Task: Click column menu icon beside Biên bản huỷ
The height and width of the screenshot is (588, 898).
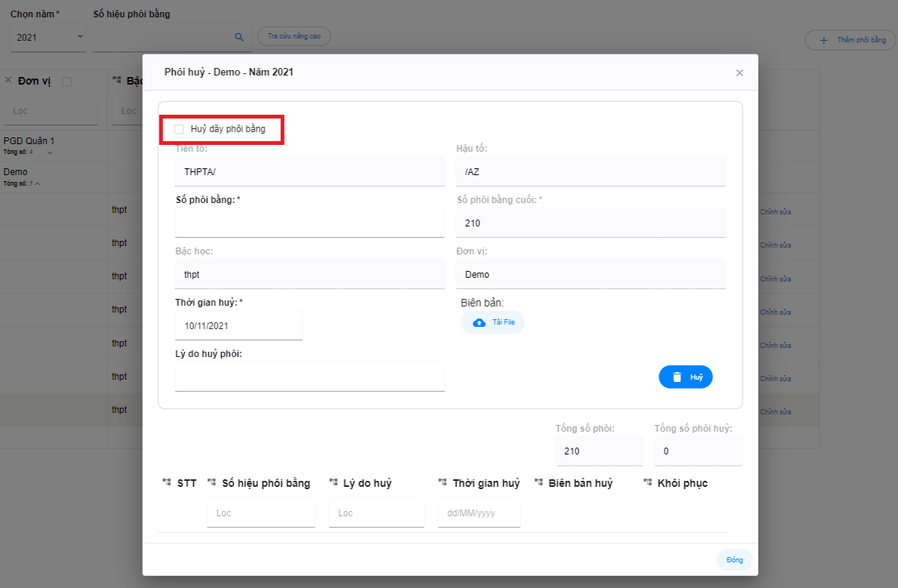Action: [x=538, y=483]
